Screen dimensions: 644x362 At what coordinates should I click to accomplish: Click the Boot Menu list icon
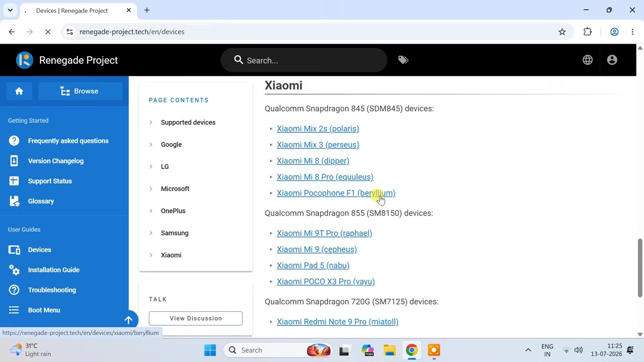tap(14, 310)
